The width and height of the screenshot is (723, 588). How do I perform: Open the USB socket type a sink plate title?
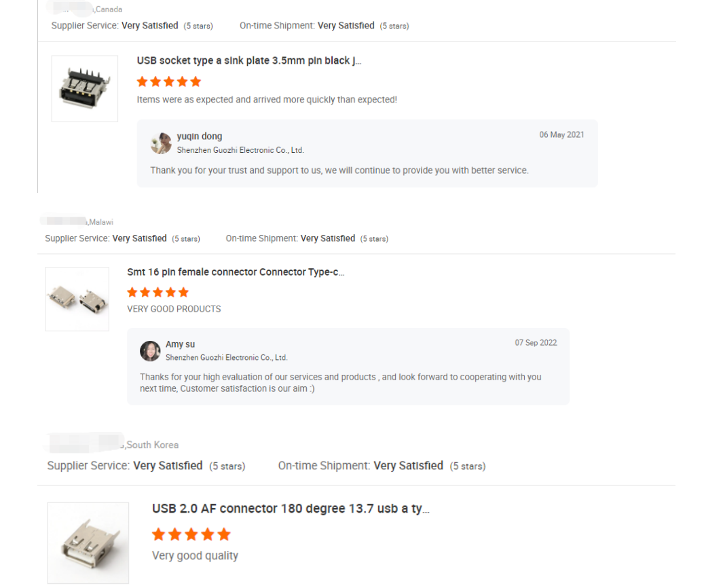click(x=248, y=60)
